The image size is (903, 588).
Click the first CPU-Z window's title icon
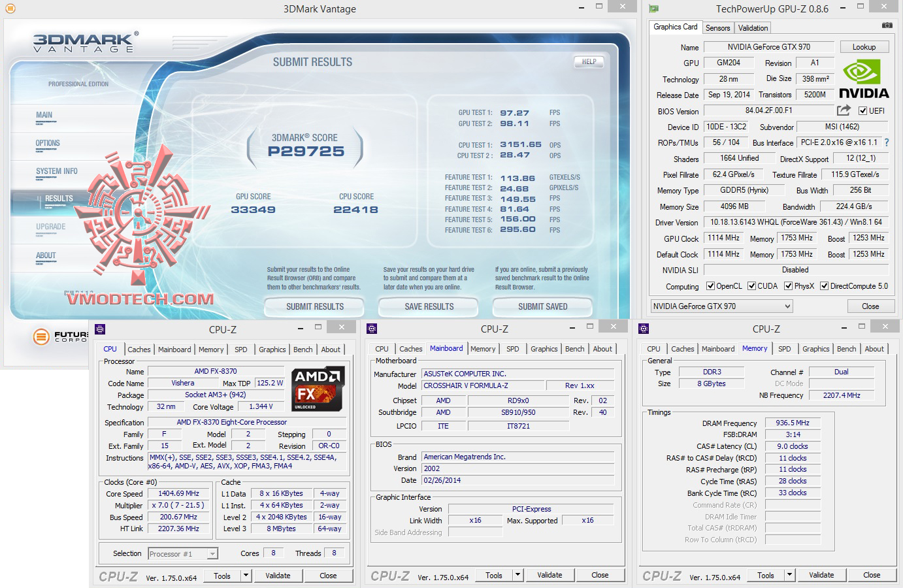coord(100,329)
